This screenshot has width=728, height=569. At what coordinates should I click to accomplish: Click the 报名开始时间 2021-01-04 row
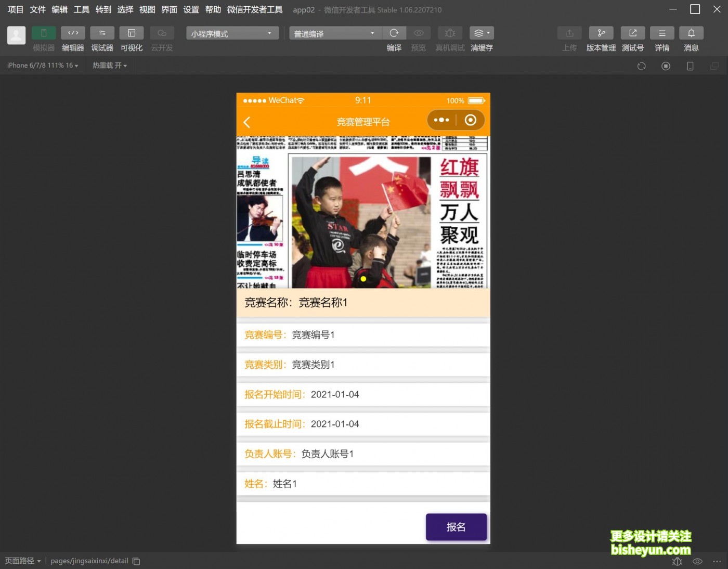[x=363, y=394]
